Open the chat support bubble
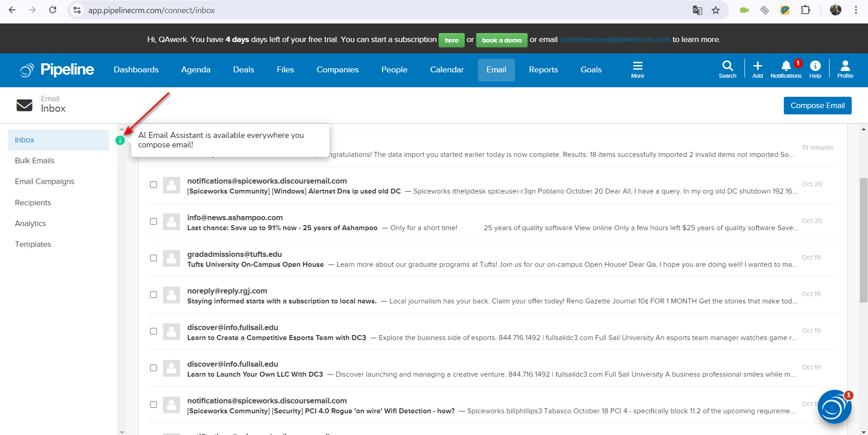The image size is (868, 435). [834, 407]
